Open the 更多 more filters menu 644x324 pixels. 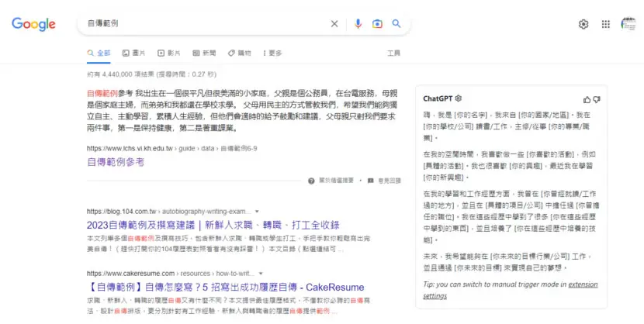272,53
